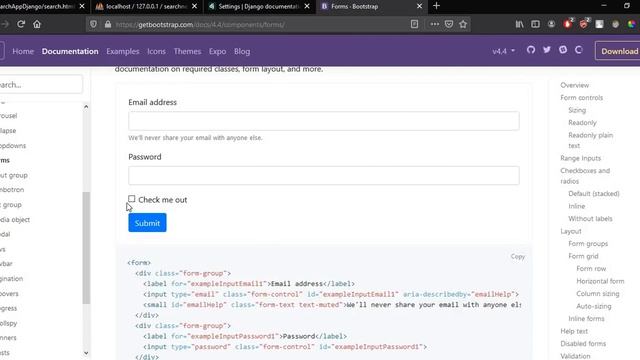The width and height of the screenshot is (640, 360).
Task: Jump to Disabled forms link
Action: 583,344
